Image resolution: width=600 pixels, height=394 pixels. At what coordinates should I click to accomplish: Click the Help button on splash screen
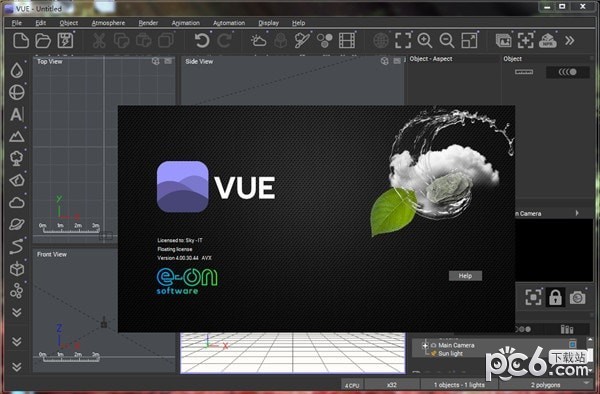pyautogui.click(x=465, y=276)
